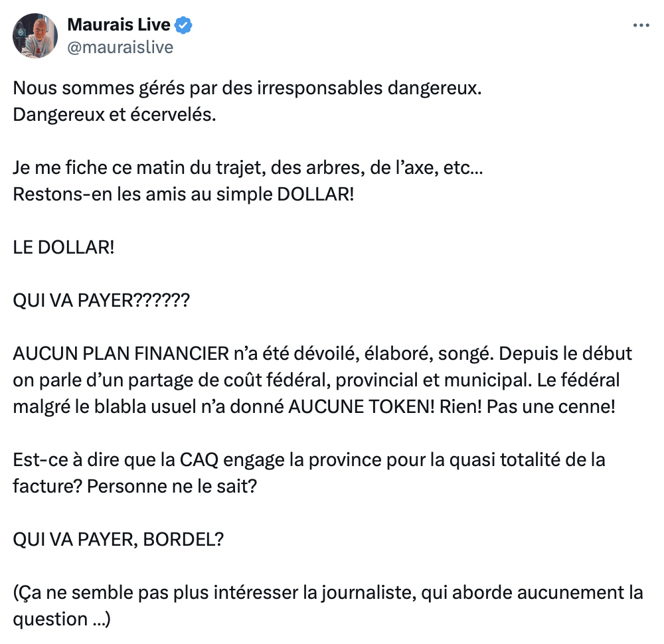Click the word 'CAQ' in the tweet

click(x=199, y=460)
